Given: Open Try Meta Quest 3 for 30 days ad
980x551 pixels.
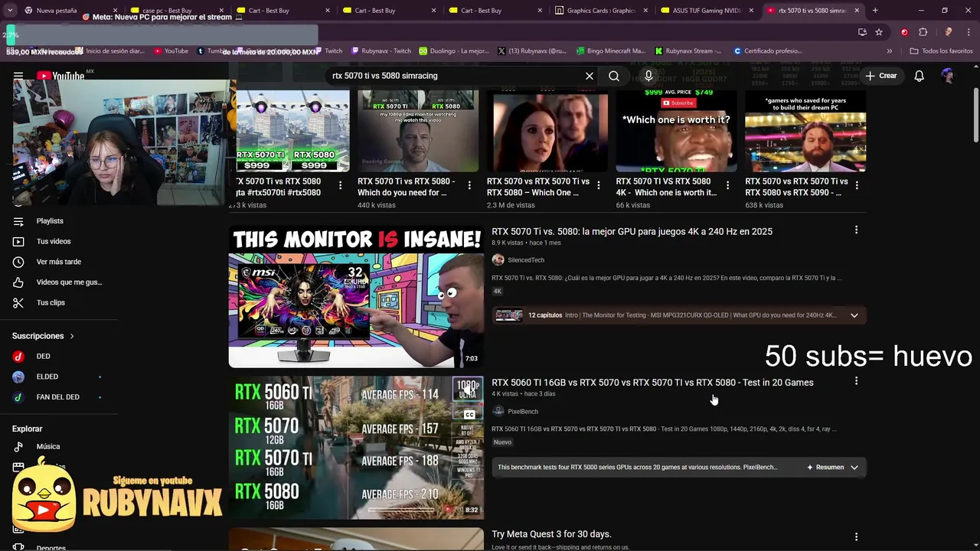Looking at the screenshot, I should 551,534.
